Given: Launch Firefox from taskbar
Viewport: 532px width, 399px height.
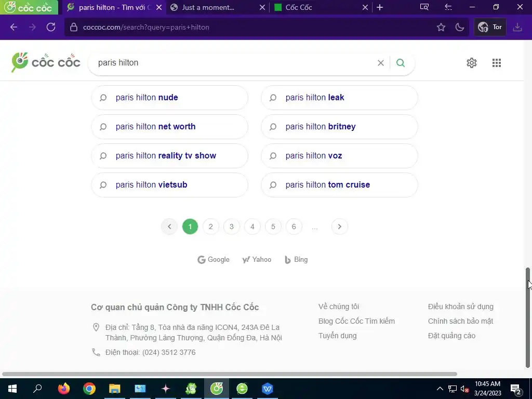Looking at the screenshot, I should (x=64, y=389).
